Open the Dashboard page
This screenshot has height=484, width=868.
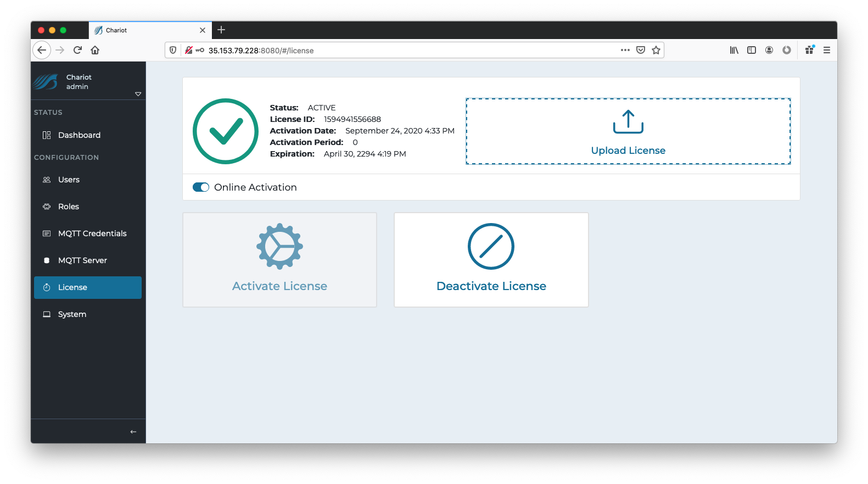[x=88, y=135]
